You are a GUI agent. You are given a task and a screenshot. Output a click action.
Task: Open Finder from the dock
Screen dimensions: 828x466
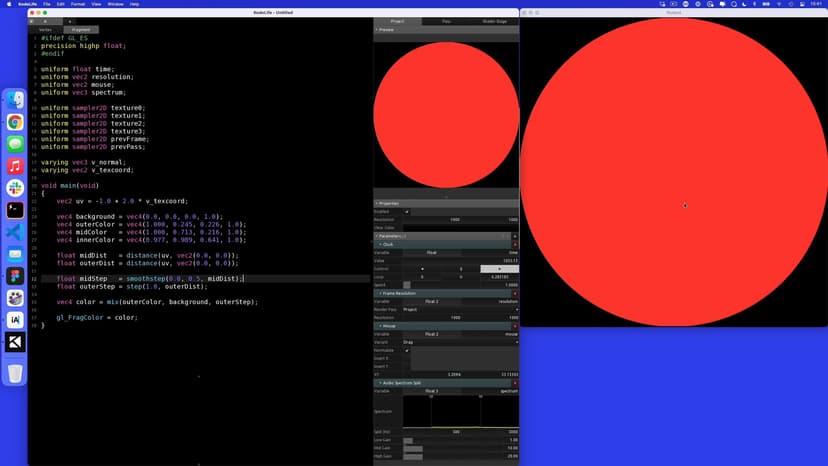click(x=15, y=100)
